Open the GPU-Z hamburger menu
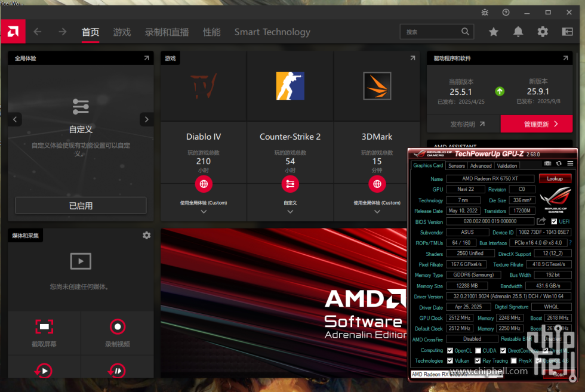 [x=570, y=163]
